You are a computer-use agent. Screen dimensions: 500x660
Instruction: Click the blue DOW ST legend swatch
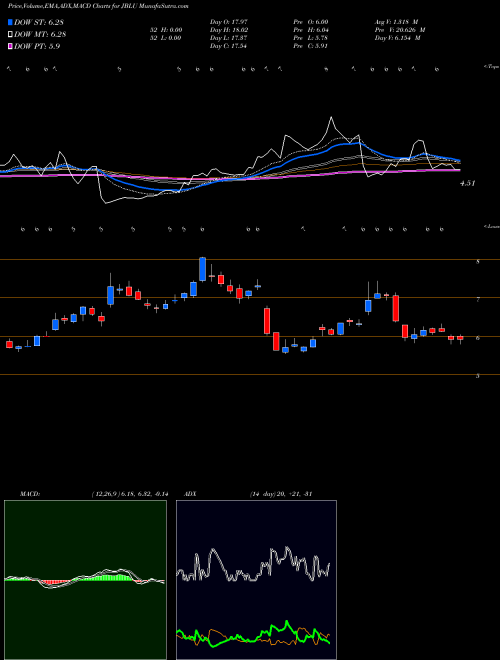coord(11,22)
